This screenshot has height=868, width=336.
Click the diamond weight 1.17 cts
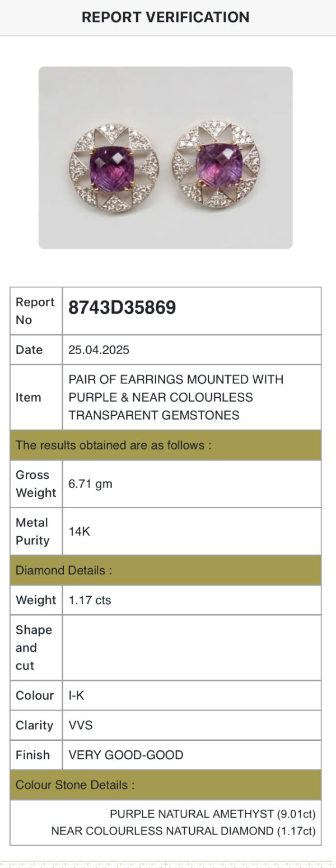[x=90, y=600]
